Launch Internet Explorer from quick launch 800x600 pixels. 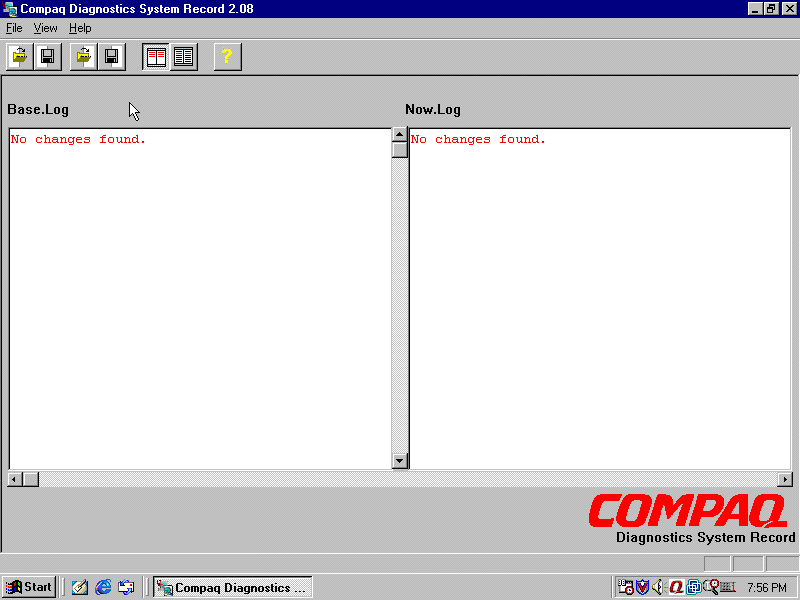(x=103, y=587)
